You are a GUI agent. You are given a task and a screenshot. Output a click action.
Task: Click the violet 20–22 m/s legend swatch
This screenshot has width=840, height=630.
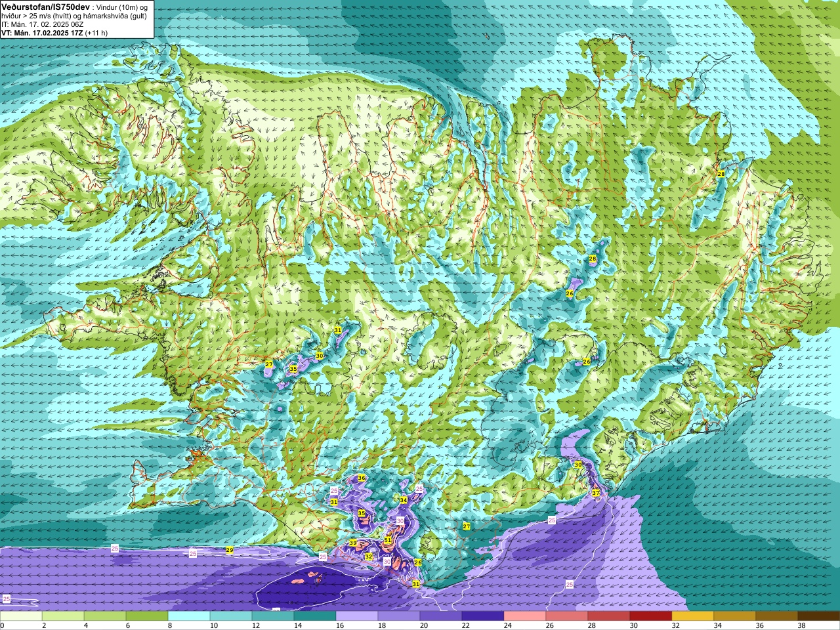click(441, 616)
